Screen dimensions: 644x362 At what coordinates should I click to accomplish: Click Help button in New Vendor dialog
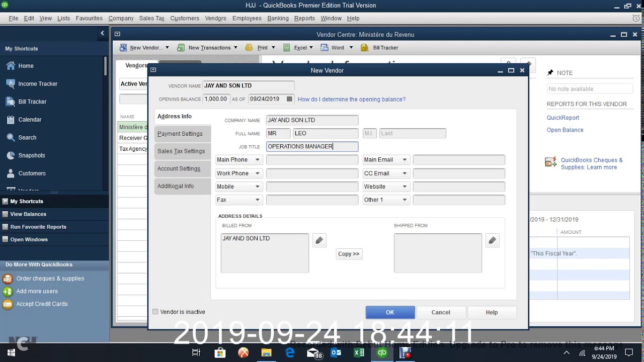coord(492,312)
